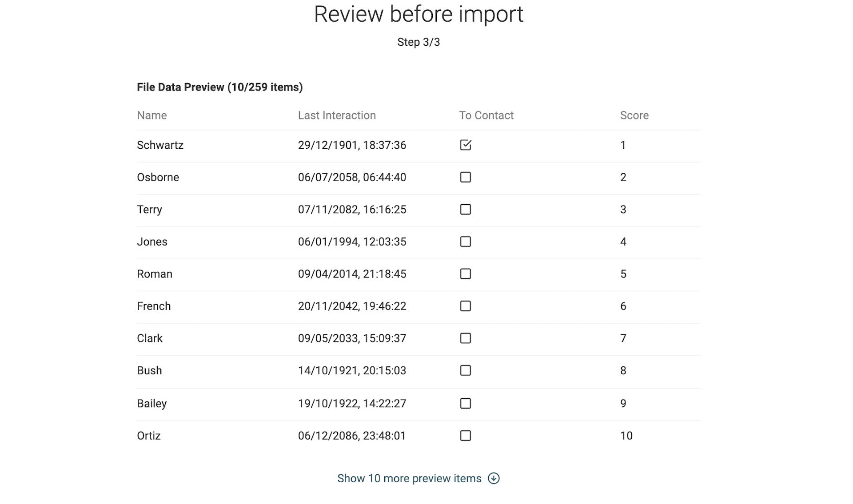Click the Last Interaction column header
The width and height of the screenshot is (853, 504).
pos(337,115)
